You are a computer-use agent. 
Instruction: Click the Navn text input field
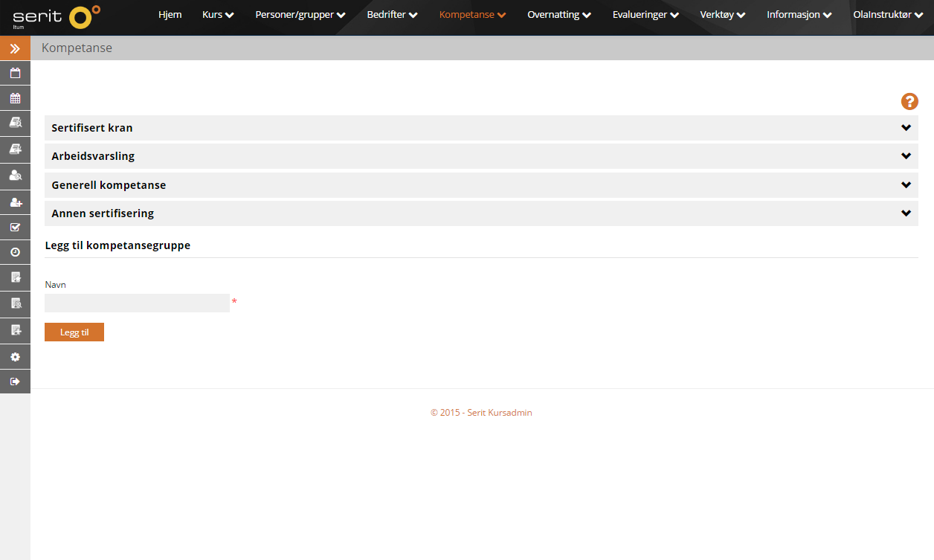[x=137, y=303]
